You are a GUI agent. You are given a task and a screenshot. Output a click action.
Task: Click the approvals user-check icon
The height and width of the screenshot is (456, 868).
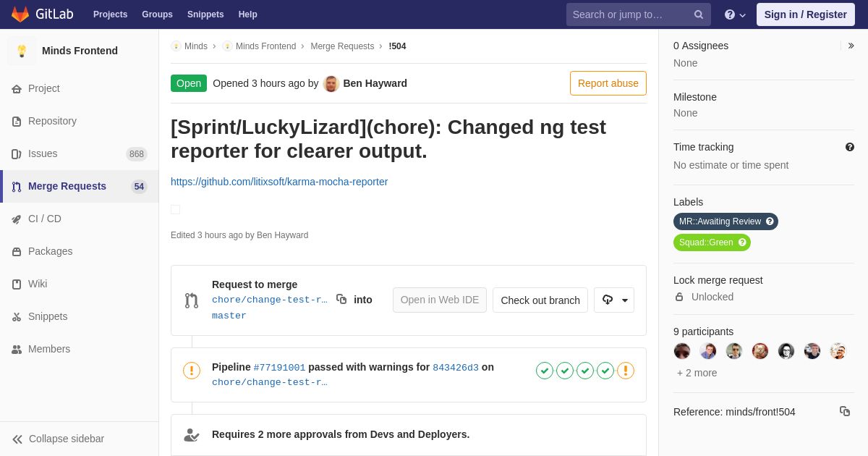pyautogui.click(x=192, y=434)
